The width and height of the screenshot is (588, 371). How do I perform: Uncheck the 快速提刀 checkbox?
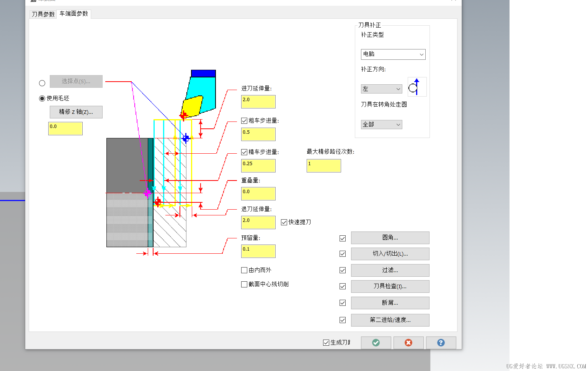(284, 222)
